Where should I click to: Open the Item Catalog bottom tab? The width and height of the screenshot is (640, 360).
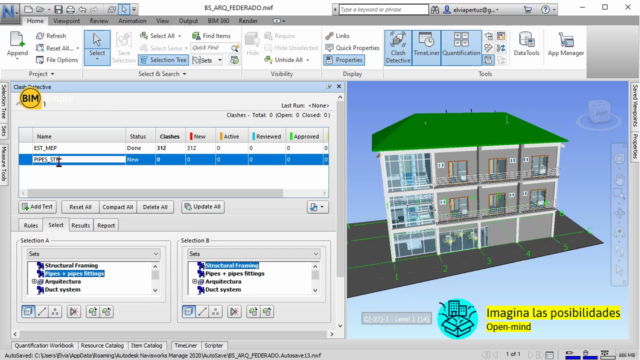coord(147,346)
